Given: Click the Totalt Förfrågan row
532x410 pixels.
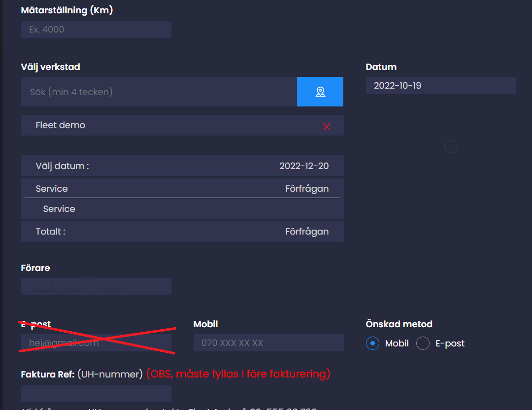Looking at the screenshot, I should (182, 232).
